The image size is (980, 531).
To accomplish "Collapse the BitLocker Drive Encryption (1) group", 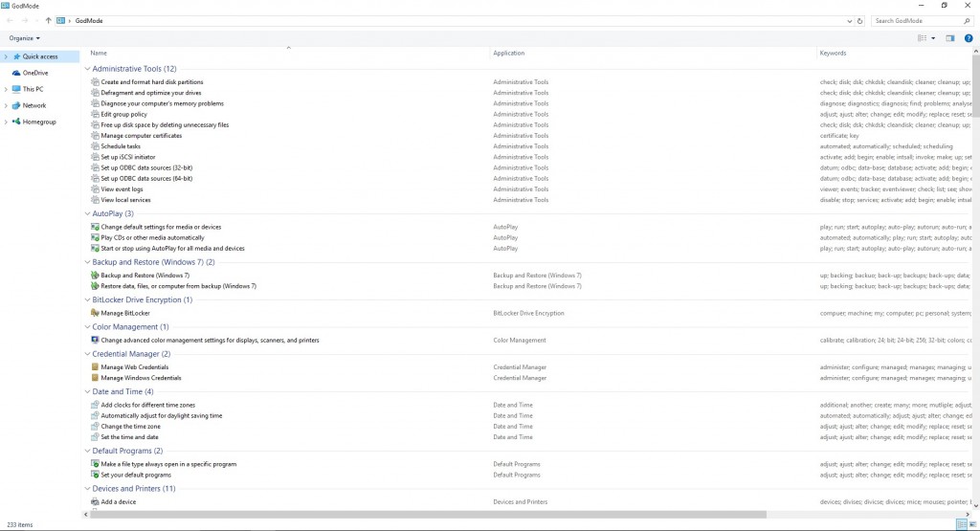I will [87, 299].
